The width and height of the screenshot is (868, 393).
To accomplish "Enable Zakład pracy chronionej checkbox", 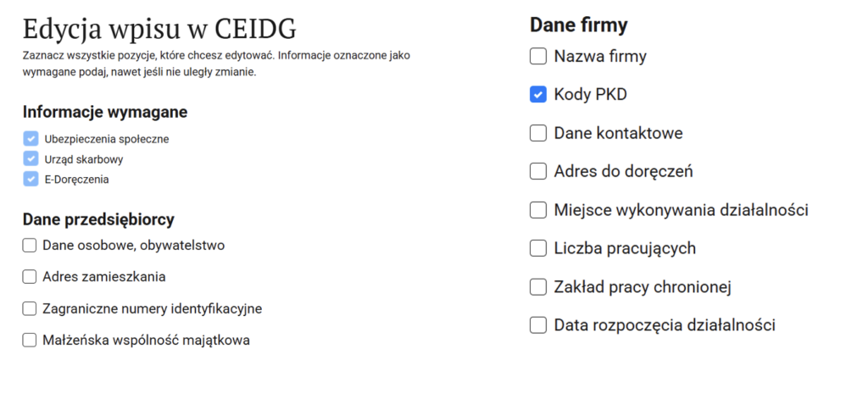I will tap(537, 287).
